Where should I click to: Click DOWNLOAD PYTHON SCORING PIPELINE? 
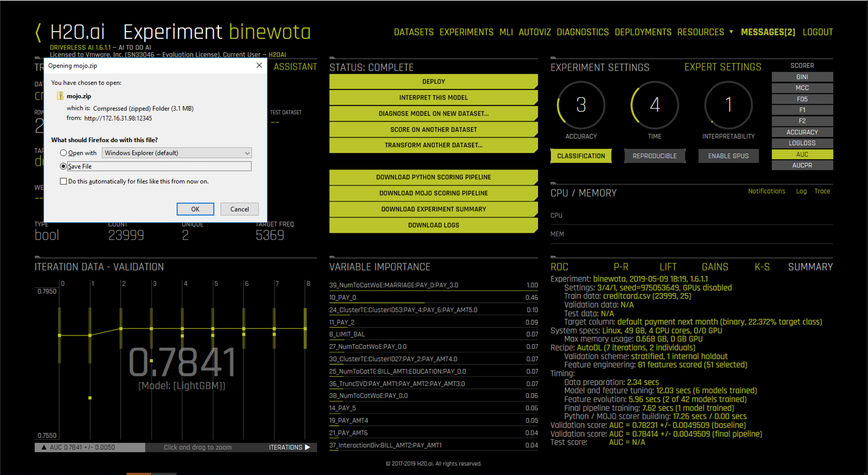[434, 177]
